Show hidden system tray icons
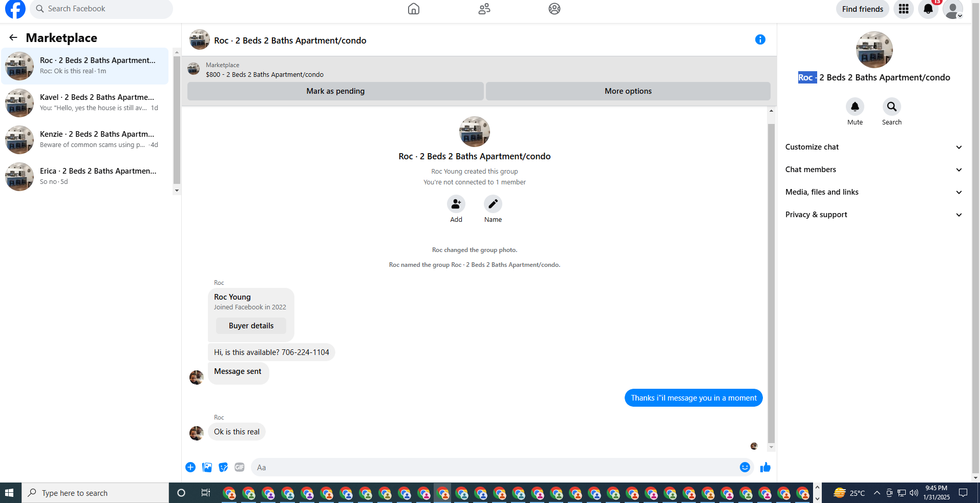The image size is (980, 503). coord(877,493)
